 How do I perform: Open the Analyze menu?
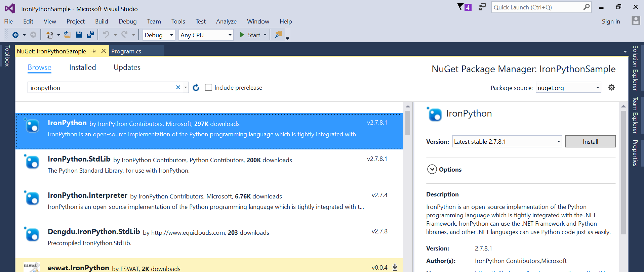click(226, 21)
